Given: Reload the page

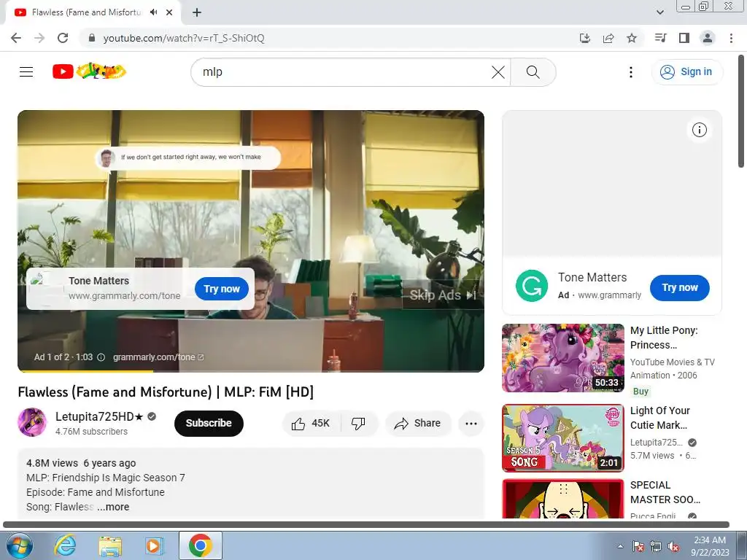Looking at the screenshot, I should pos(63,38).
